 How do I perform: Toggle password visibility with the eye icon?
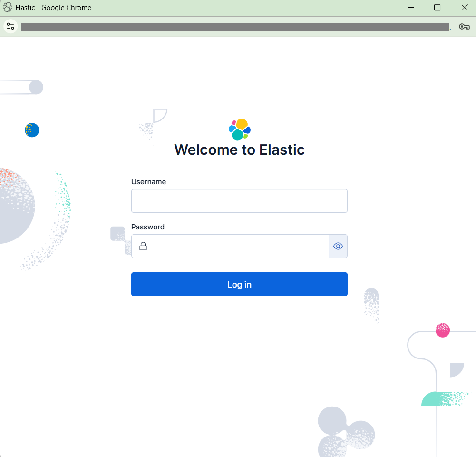(338, 246)
